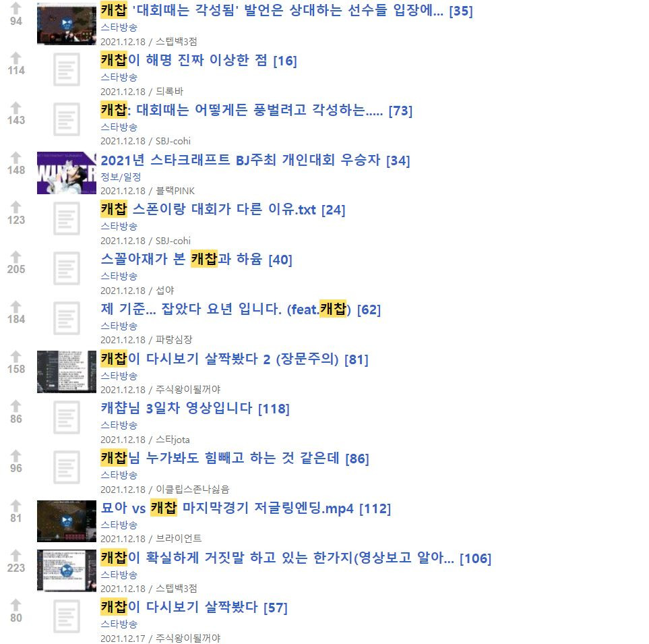Click document icon beside '스꼴아재가 본 캐찹과 하융'

pos(67,268)
